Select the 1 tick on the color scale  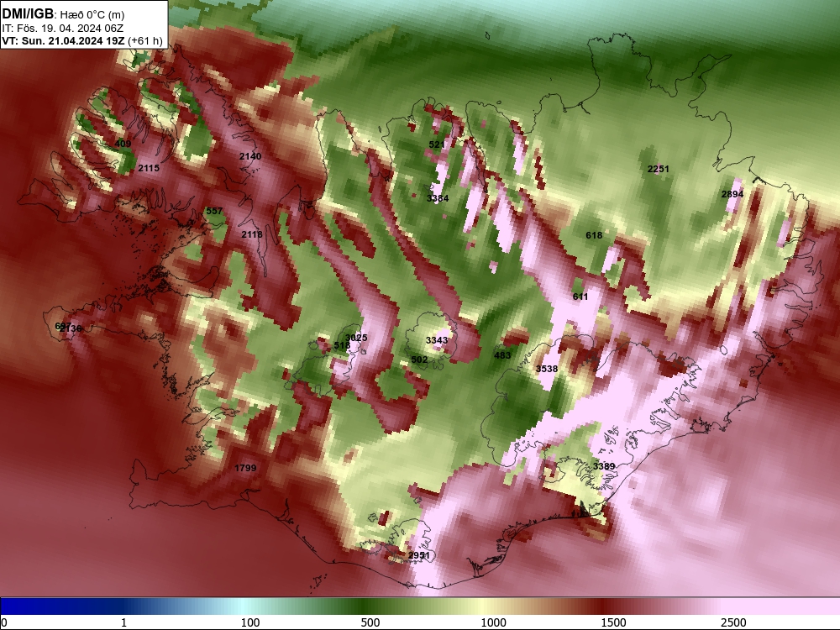click(x=123, y=622)
